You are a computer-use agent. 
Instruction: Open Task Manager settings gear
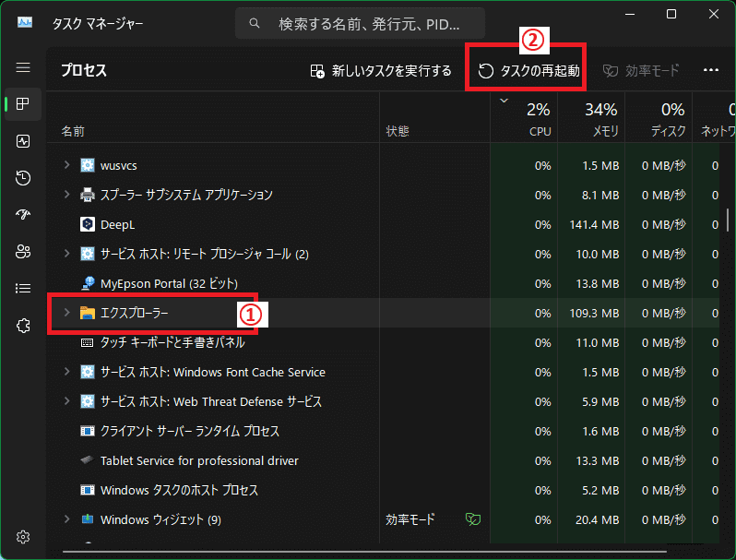23,537
